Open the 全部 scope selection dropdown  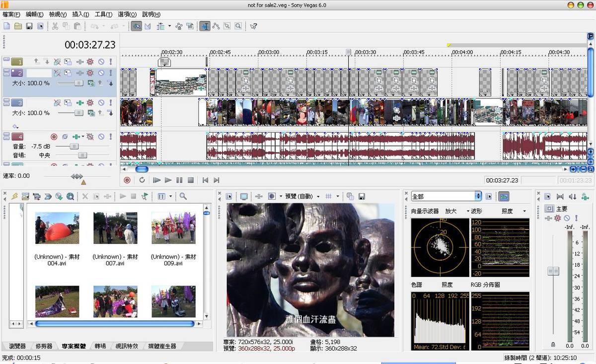(x=478, y=197)
